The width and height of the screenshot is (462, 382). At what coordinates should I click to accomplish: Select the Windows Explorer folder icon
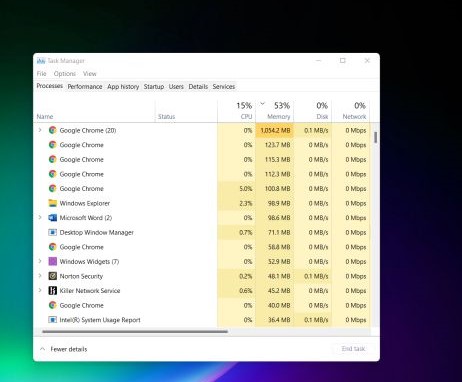tap(53, 203)
